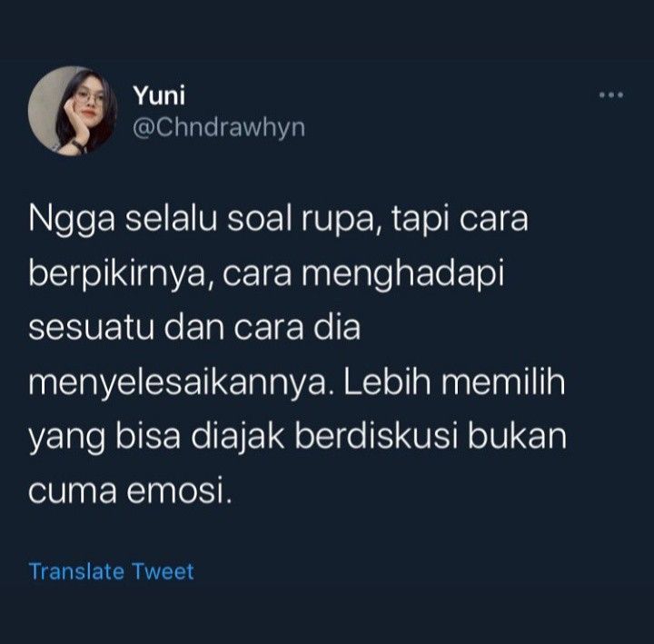
Task: Open the three-dot more options menu
Action: click(611, 95)
